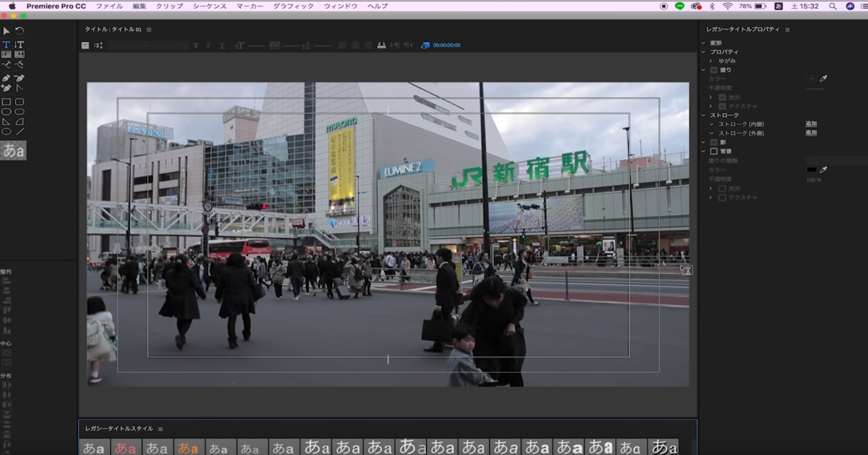Collapse the 塗り section arrow

click(x=703, y=70)
